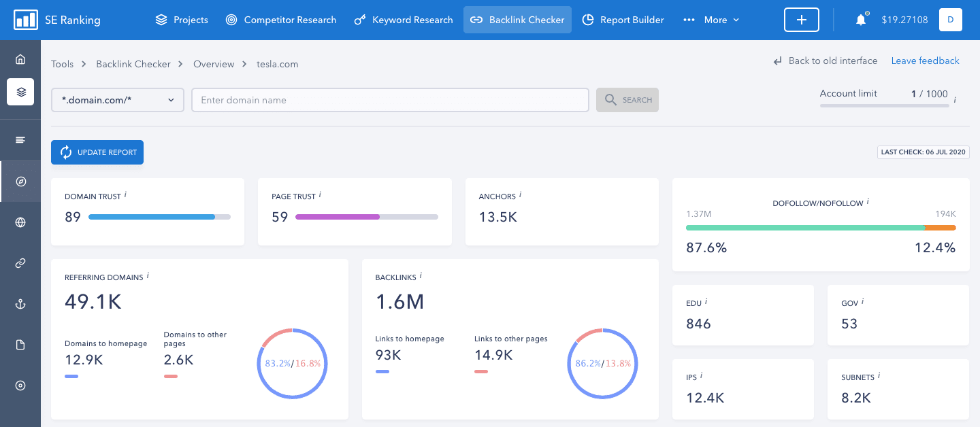Click the 846 EDU value
The height and width of the screenshot is (427, 980).
pyautogui.click(x=699, y=324)
